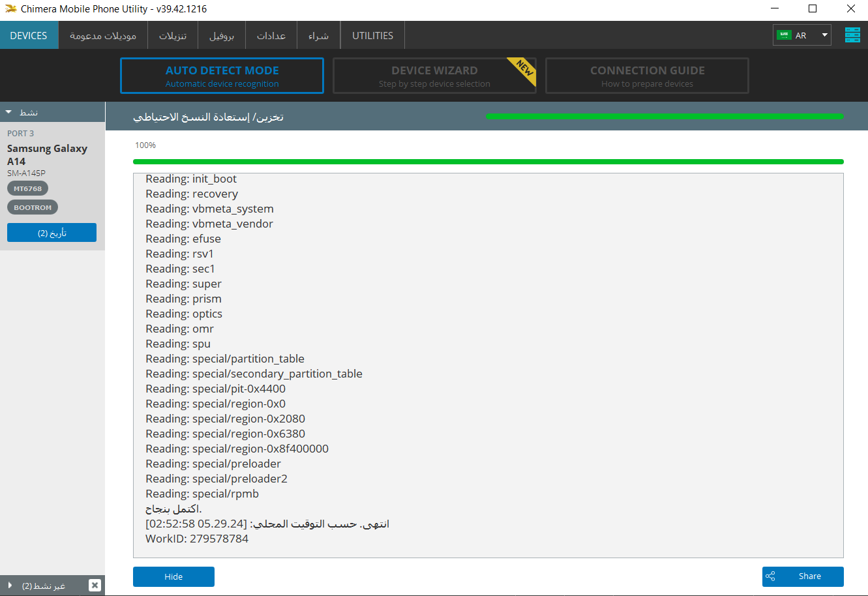Click the 'Reading: spu' log line
This screenshot has height=596, width=868.
coord(178,344)
